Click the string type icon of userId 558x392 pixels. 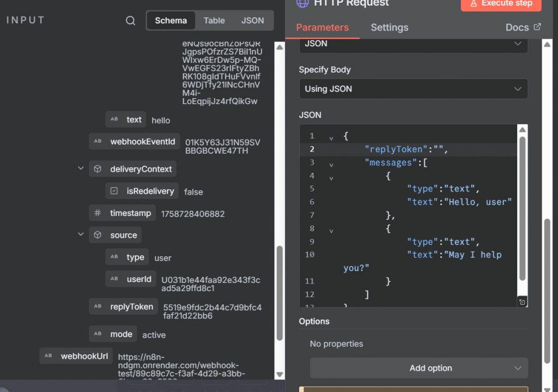(x=114, y=279)
